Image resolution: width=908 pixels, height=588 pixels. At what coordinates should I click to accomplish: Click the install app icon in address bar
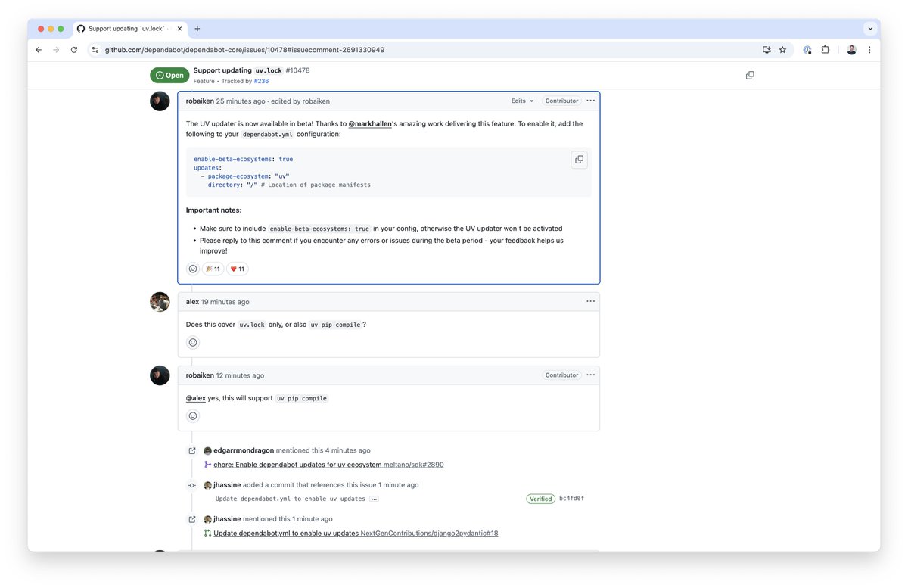767,50
